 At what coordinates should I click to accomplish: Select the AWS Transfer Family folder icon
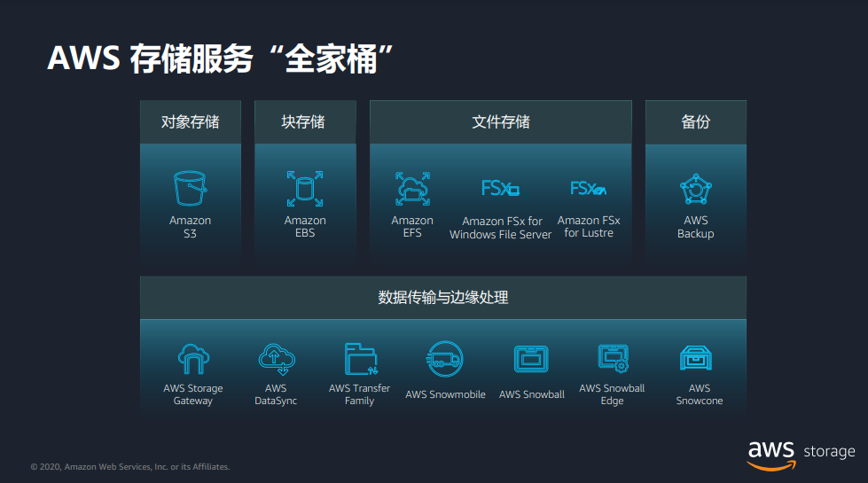pyautogui.click(x=361, y=359)
